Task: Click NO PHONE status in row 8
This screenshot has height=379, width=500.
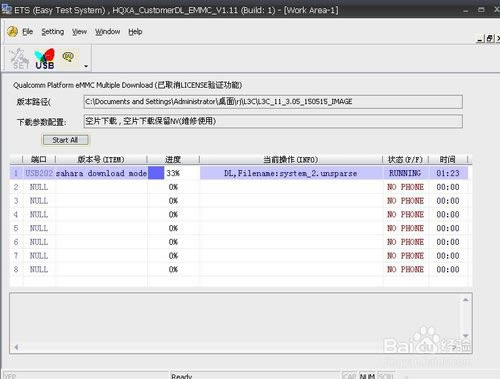Action: 405,269
